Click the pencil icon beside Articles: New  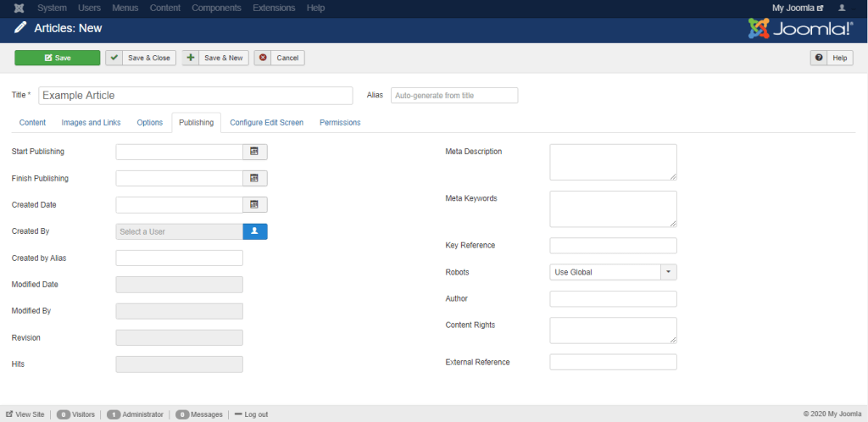tap(20, 28)
